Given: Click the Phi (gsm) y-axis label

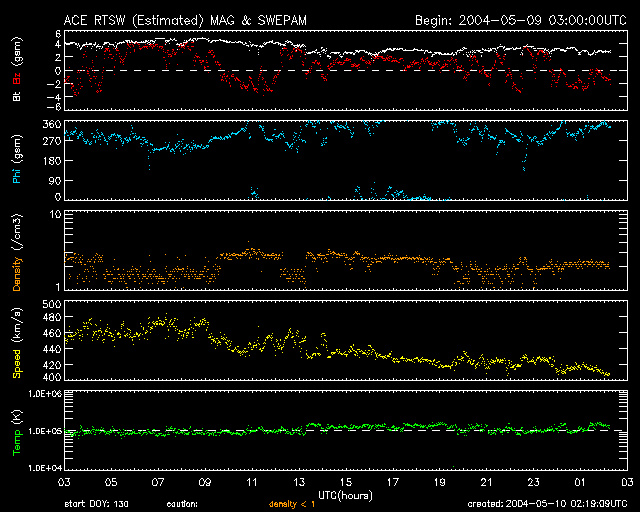Looking at the screenshot, I should [17, 162].
